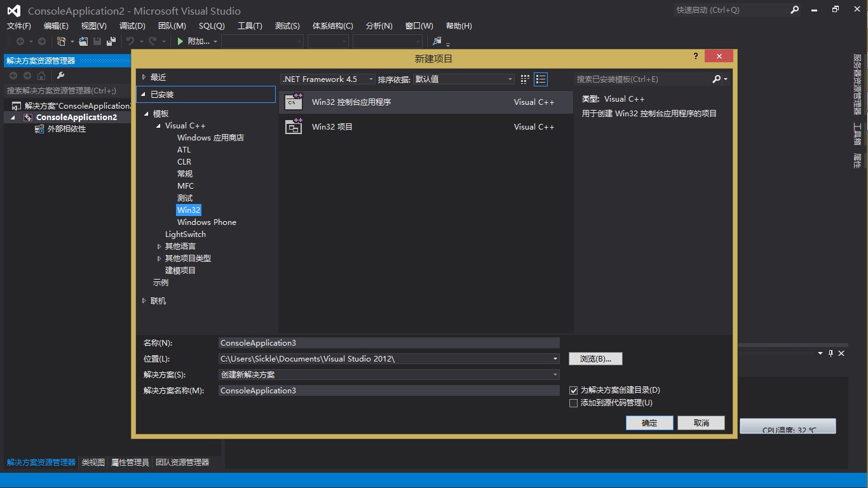Open the .NET Framework 4.5 version dropdown
The image size is (868, 488).
328,79
